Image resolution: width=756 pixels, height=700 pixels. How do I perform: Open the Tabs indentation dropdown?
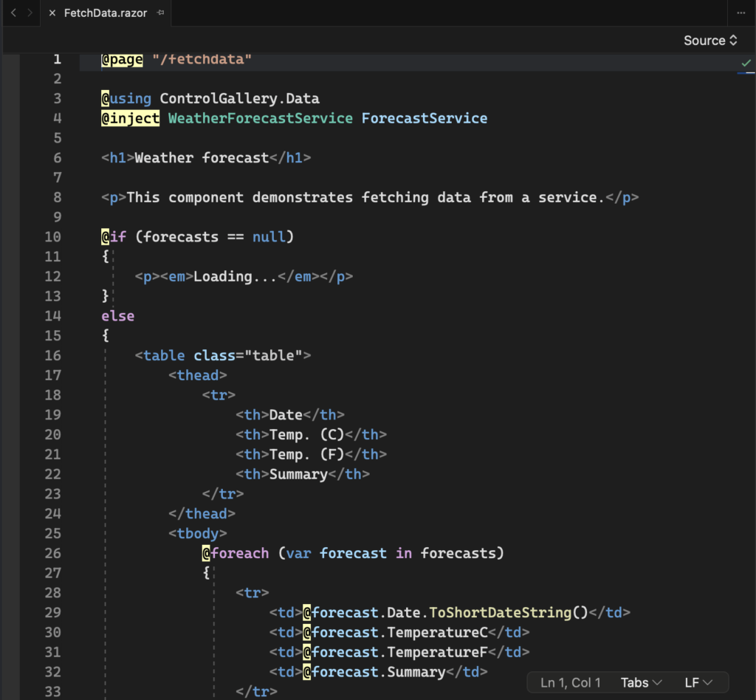coord(641,682)
